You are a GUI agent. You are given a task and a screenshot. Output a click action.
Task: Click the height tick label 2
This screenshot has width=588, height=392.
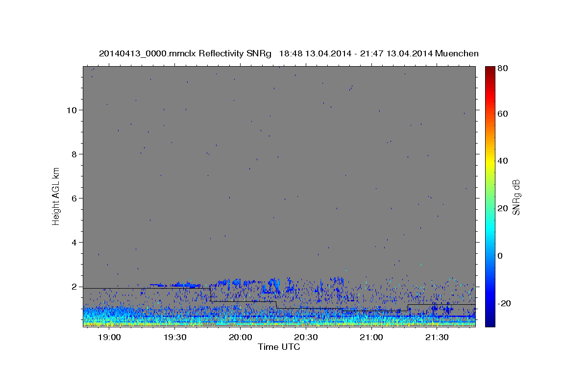(x=75, y=286)
